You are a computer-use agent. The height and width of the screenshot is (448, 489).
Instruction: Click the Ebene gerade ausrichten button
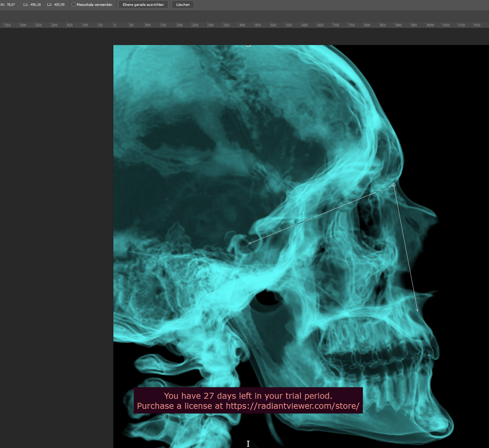pyautogui.click(x=143, y=5)
